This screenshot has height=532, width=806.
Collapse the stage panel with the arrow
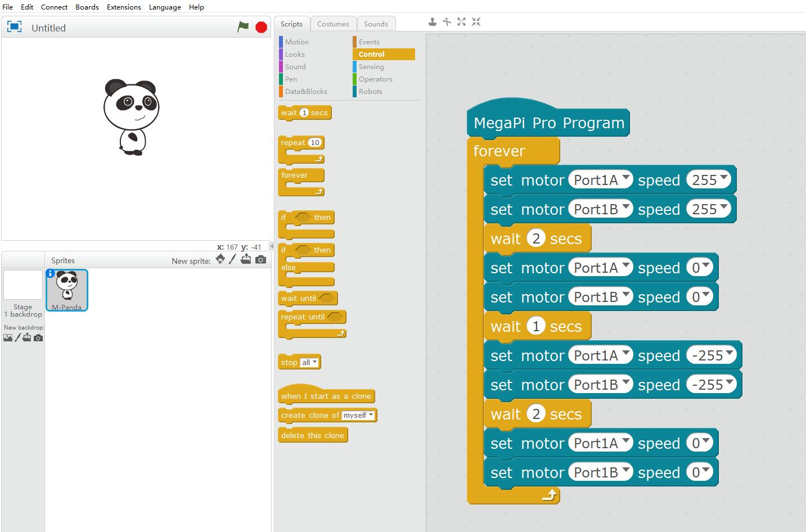(272, 246)
